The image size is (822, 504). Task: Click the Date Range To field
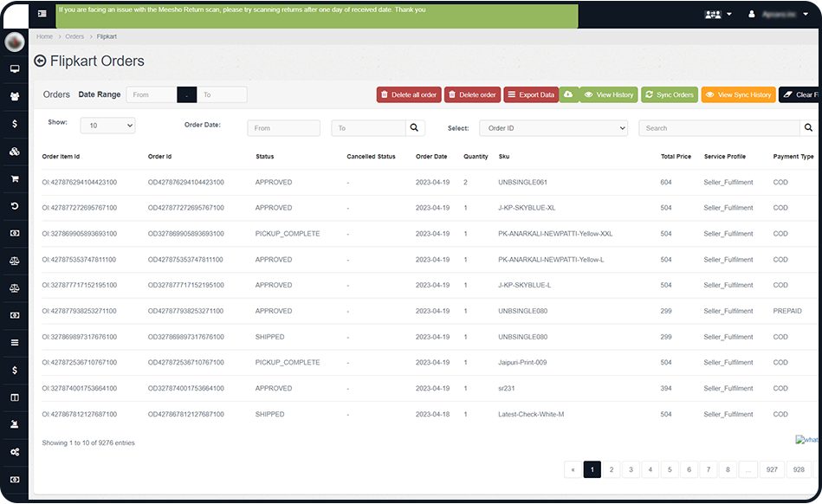pyautogui.click(x=222, y=94)
